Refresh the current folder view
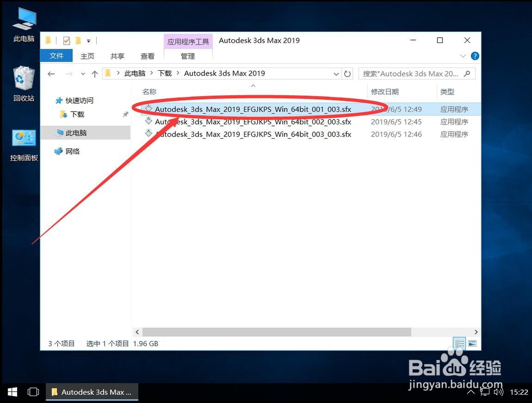This screenshot has height=403, width=532. (347, 74)
